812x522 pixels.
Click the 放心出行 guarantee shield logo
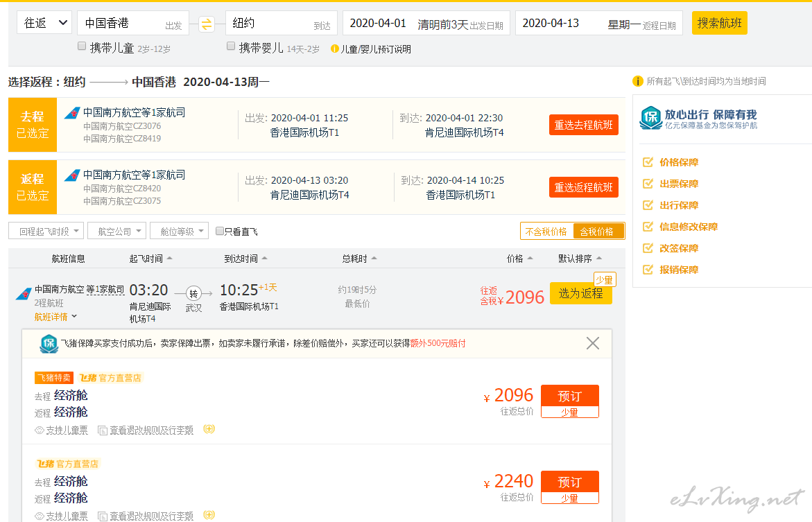(x=650, y=118)
